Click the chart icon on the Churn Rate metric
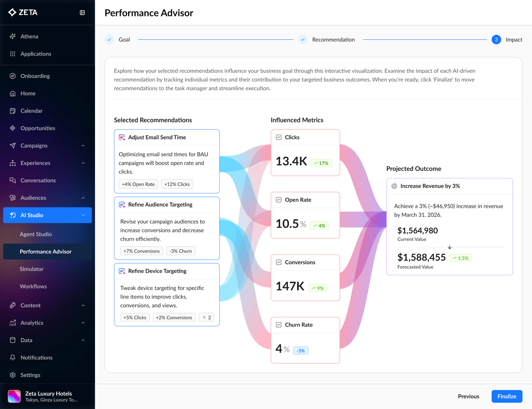The image size is (532, 409). coord(279,325)
